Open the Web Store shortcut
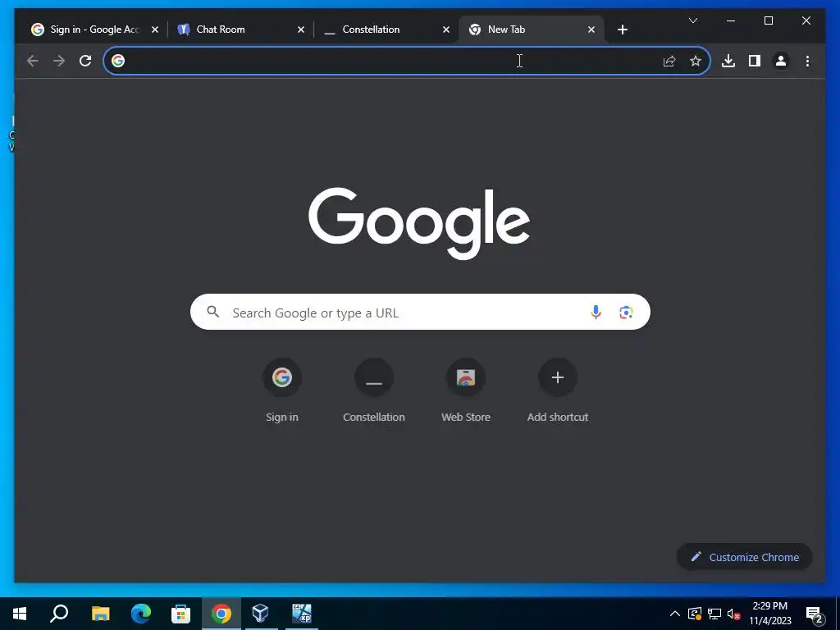 [x=466, y=391]
